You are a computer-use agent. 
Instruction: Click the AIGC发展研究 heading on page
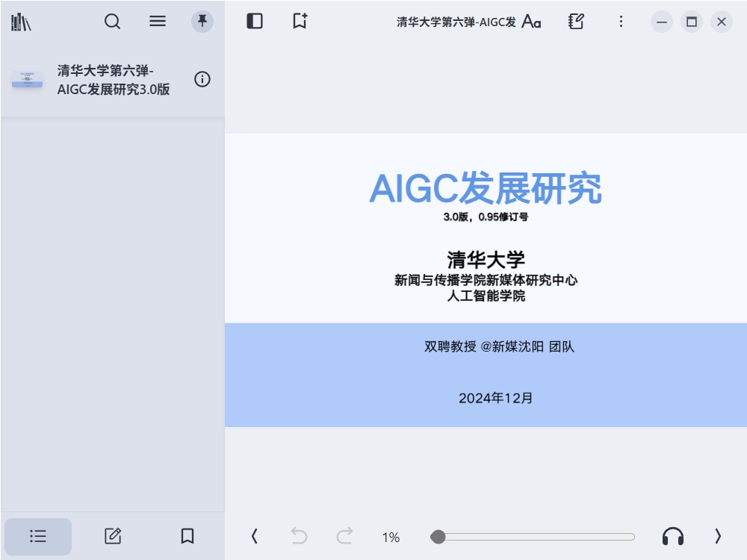tap(486, 188)
